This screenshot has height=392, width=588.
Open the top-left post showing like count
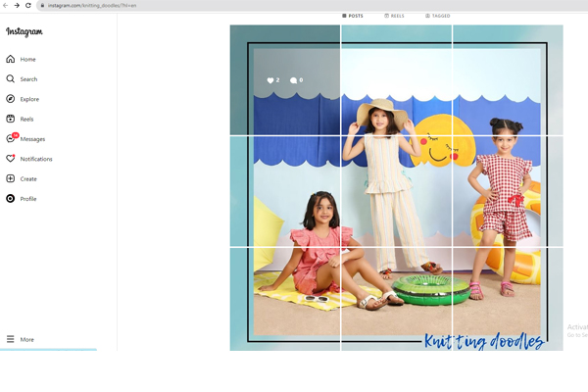pyautogui.click(x=284, y=79)
